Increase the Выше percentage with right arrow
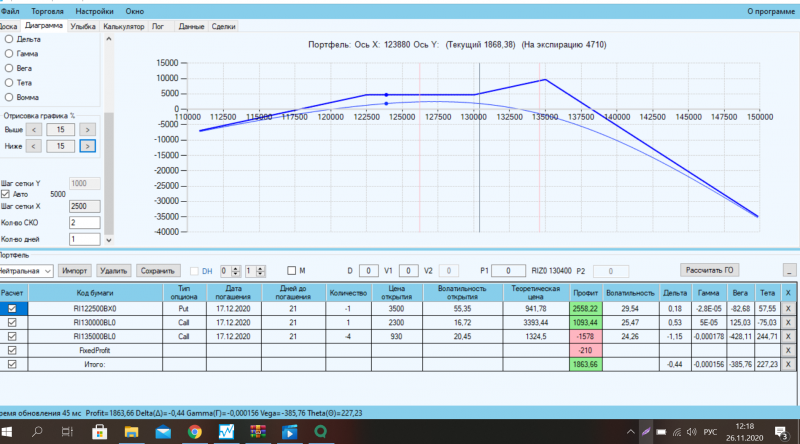Screen dimensions: 800x444 coord(87,130)
